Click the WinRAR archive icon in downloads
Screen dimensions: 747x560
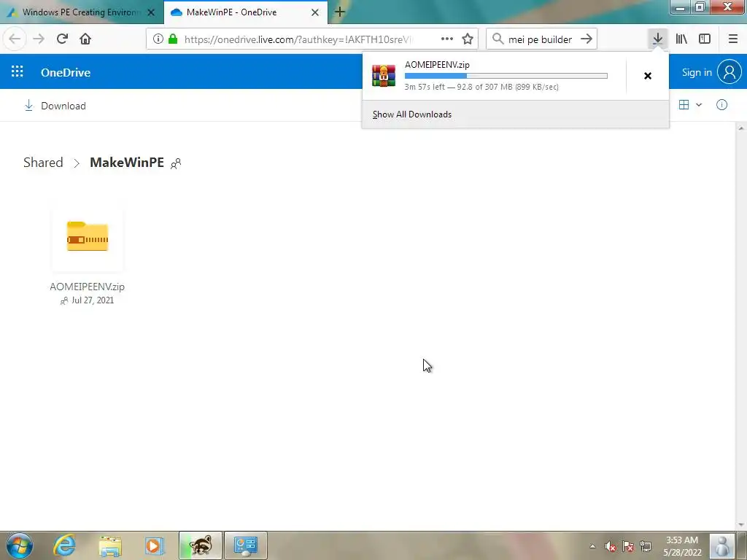[x=384, y=76]
